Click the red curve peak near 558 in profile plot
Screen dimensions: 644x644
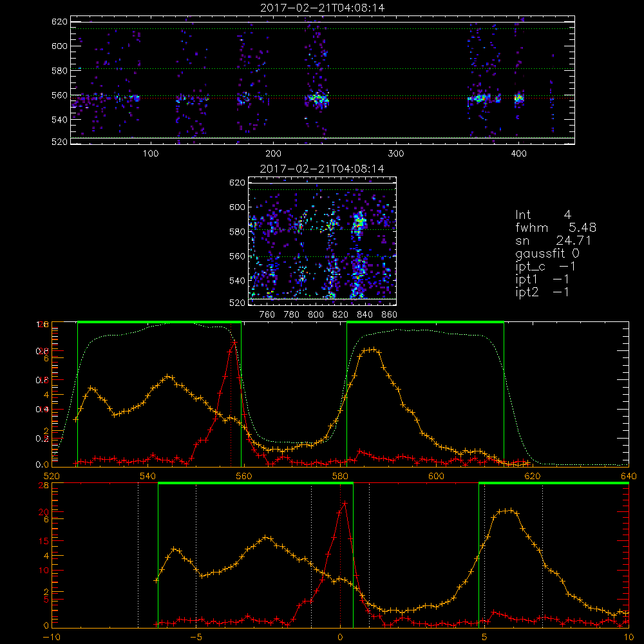234,342
